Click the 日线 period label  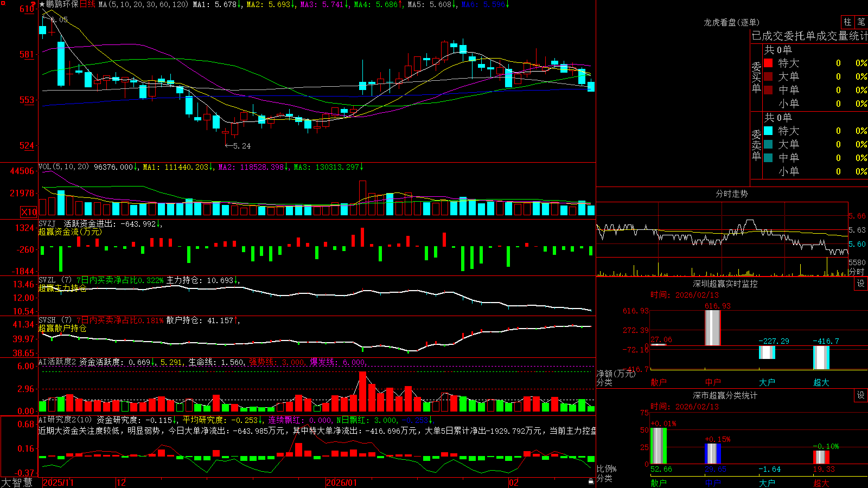pos(88,4)
